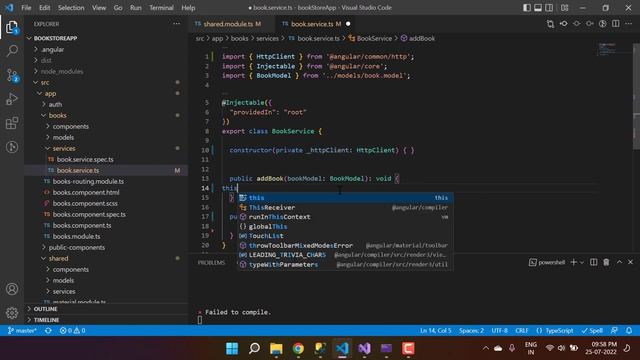Kill terminal with trash icon
This screenshot has height=360, width=640.
coord(606,262)
